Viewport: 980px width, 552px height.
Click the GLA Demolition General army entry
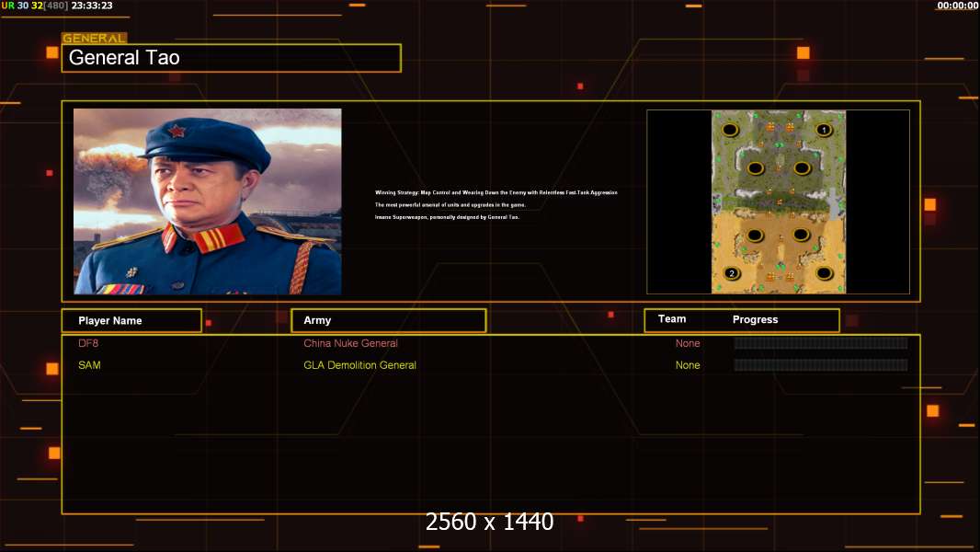point(360,365)
